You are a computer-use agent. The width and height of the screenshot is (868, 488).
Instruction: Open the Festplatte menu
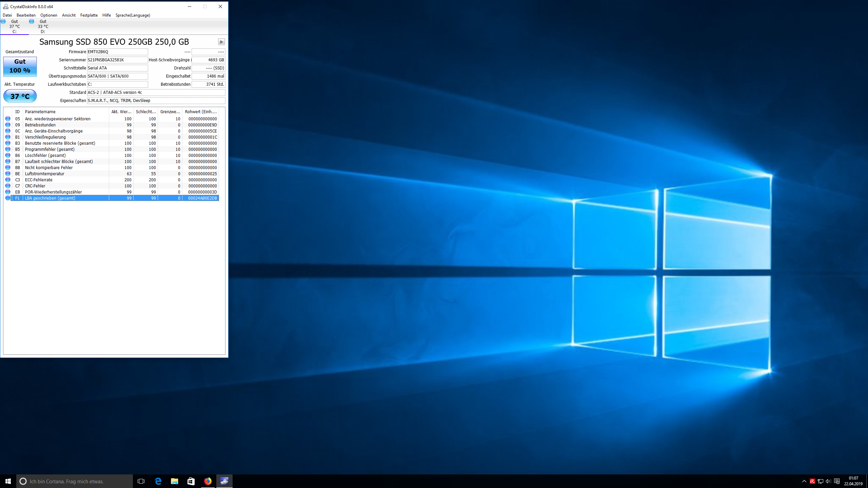pyautogui.click(x=89, y=15)
